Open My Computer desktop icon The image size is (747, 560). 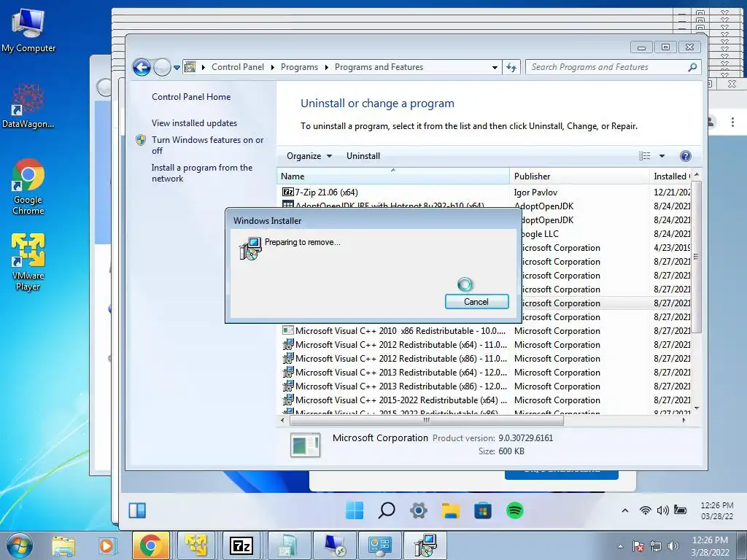28,31
